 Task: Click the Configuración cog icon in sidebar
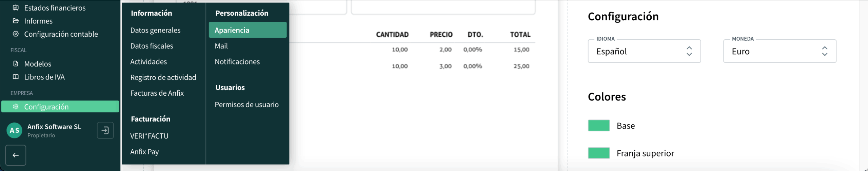pos(16,107)
